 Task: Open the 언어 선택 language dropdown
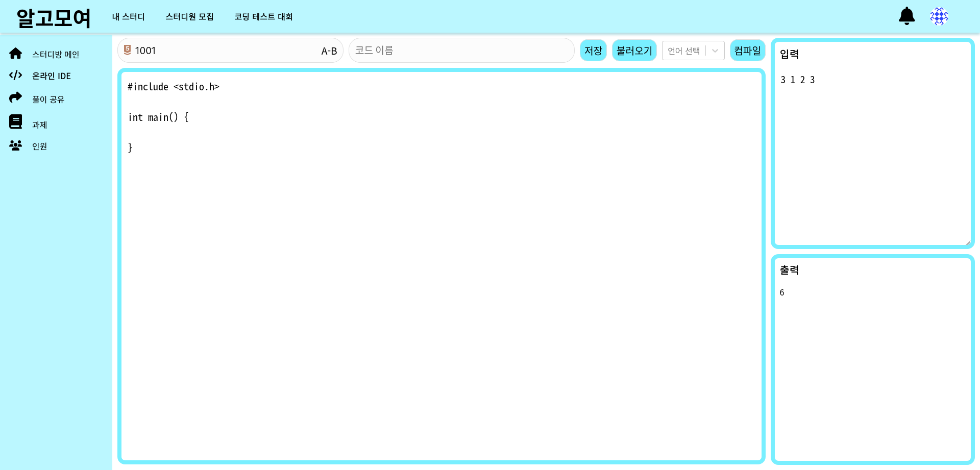pyautogui.click(x=684, y=51)
